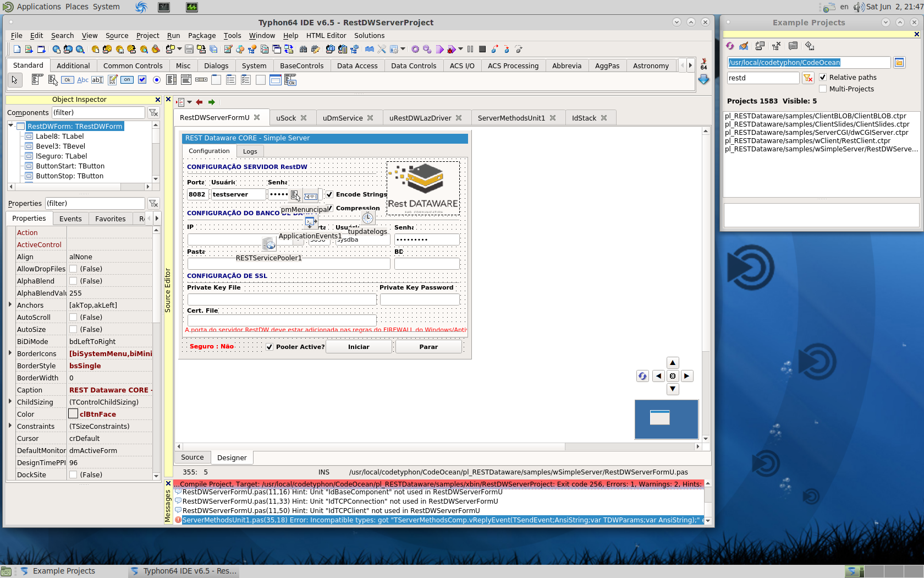The width and height of the screenshot is (924, 578).
Task: Click the binoculars Find toolbar icon
Action: 303,49
